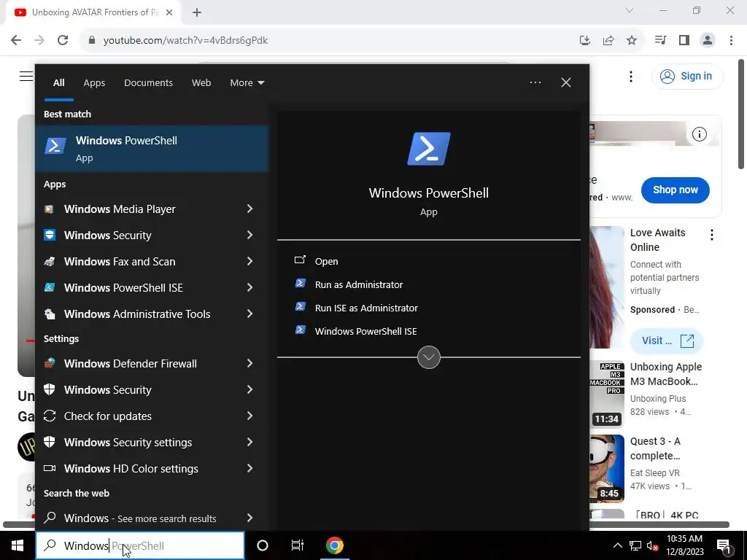Expand Windows Fax and Scan arrow
This screenshot has width=747, height=560.
pos(249,261)
